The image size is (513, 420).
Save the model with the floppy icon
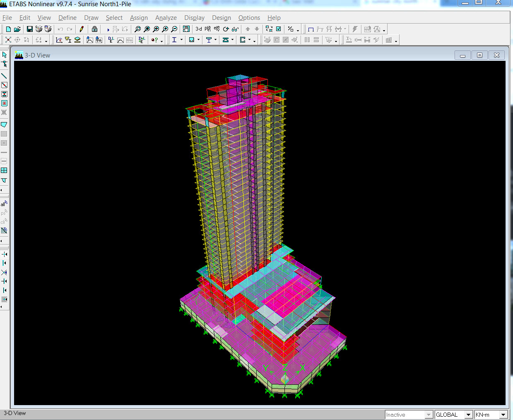click(x=30, y=29)
